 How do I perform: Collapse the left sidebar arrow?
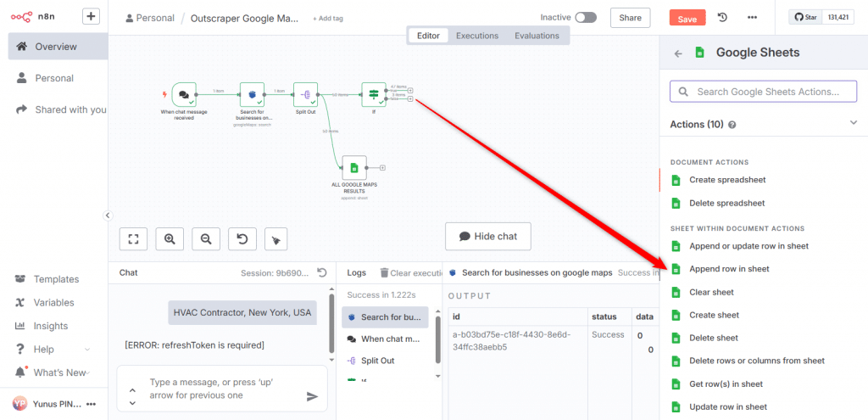(108, 216)
